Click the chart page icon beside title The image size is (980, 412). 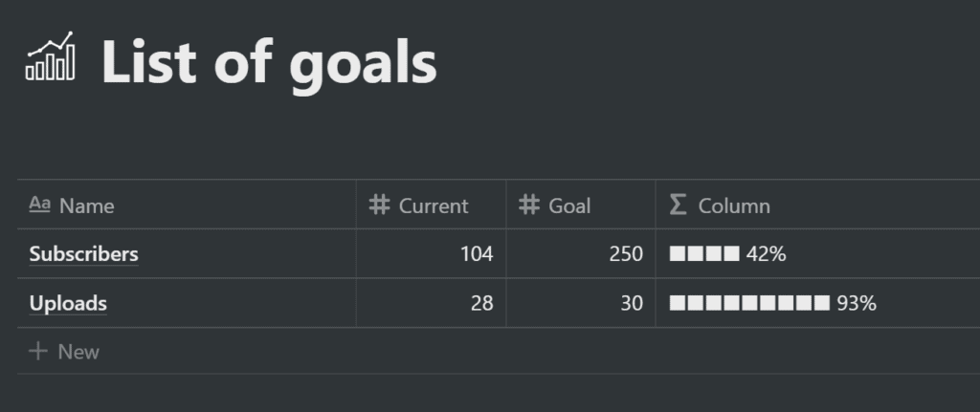(x=51, y=56)
